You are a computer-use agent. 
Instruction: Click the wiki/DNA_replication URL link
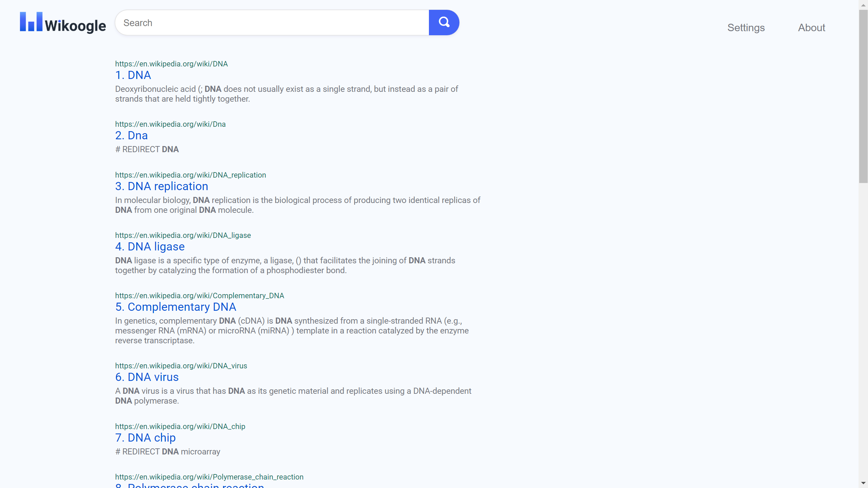190,175
